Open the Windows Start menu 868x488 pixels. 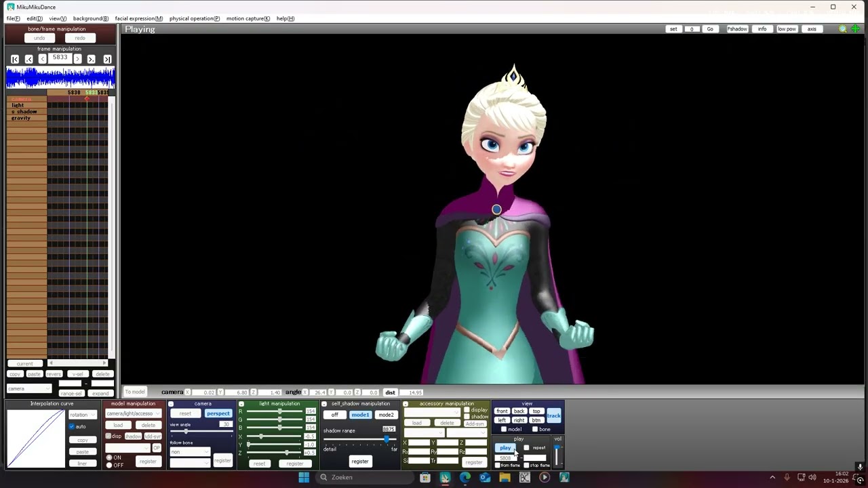point(304,477)
